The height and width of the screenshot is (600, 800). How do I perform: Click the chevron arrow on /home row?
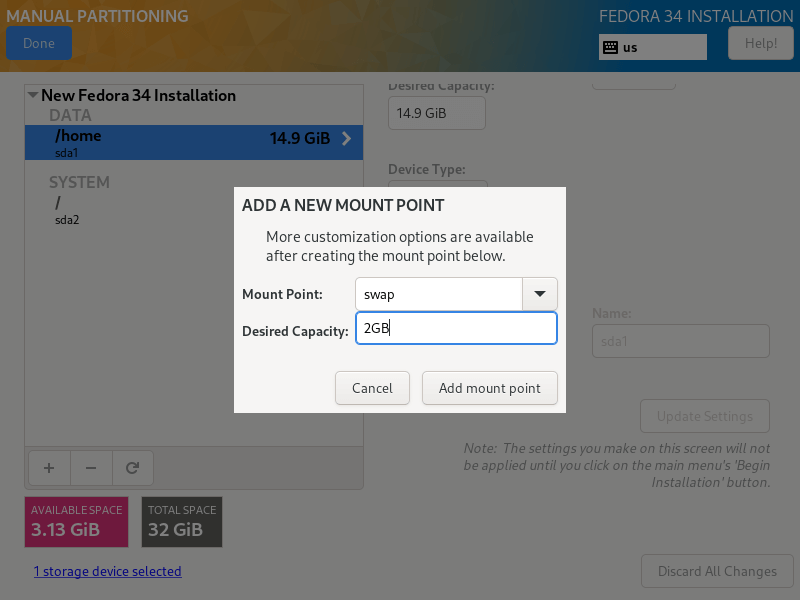pos(346,139)
